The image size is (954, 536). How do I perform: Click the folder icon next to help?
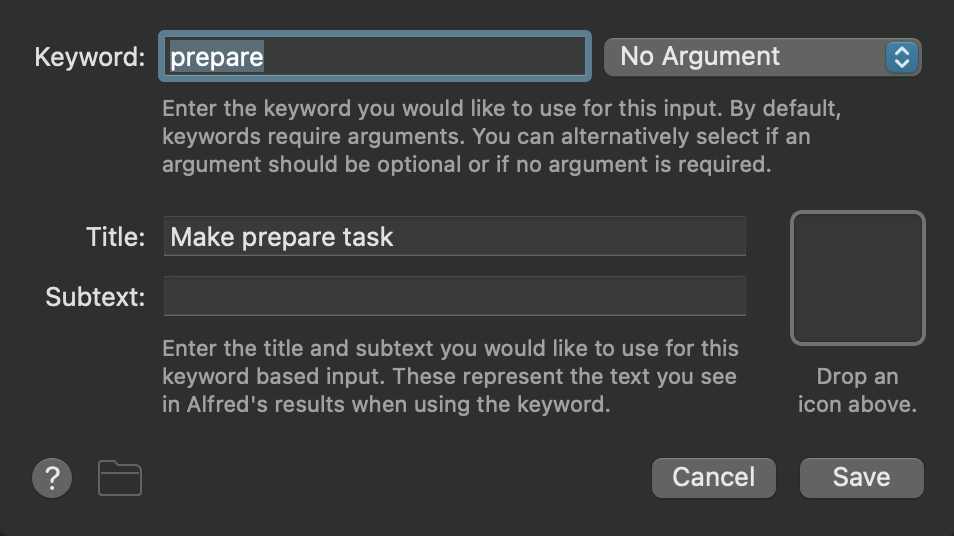coord(120,478)
